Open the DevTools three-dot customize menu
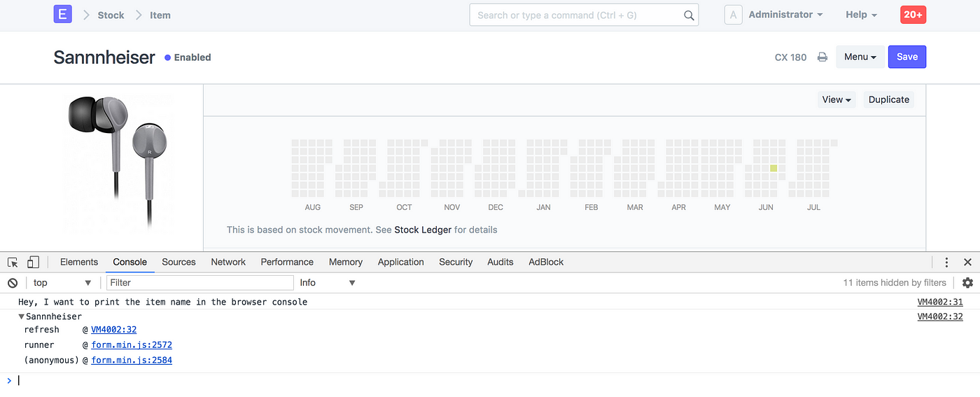 pos(946,262)
